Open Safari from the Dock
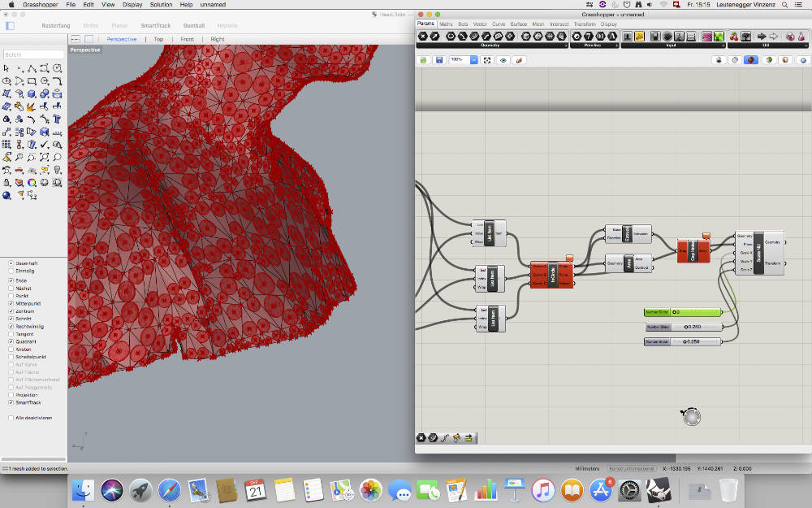This screenshot has height=508, width=812. tap(169, 490)
